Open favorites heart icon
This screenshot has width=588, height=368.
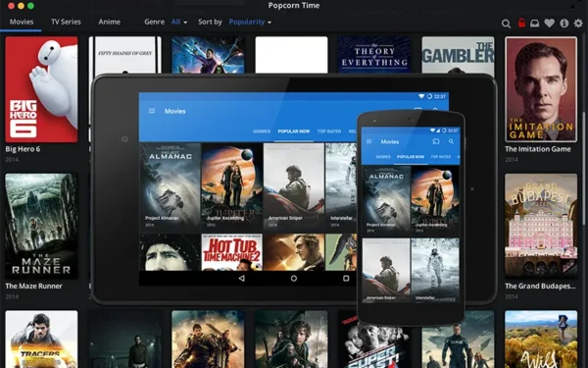click(550, 24)
